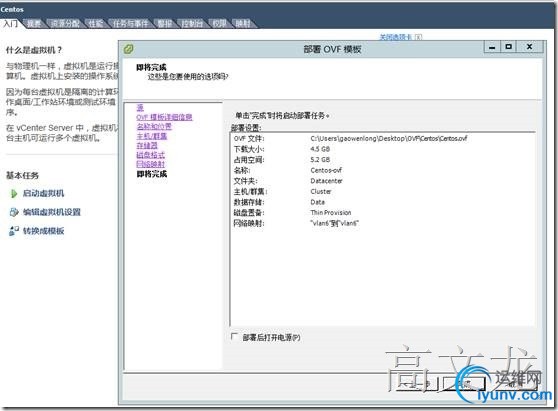Image resolution: width=558 pixels, height=411 pixels.
Task: Click the settings icon beside 编辑虚拟机设置
Action: pos(14,212)
